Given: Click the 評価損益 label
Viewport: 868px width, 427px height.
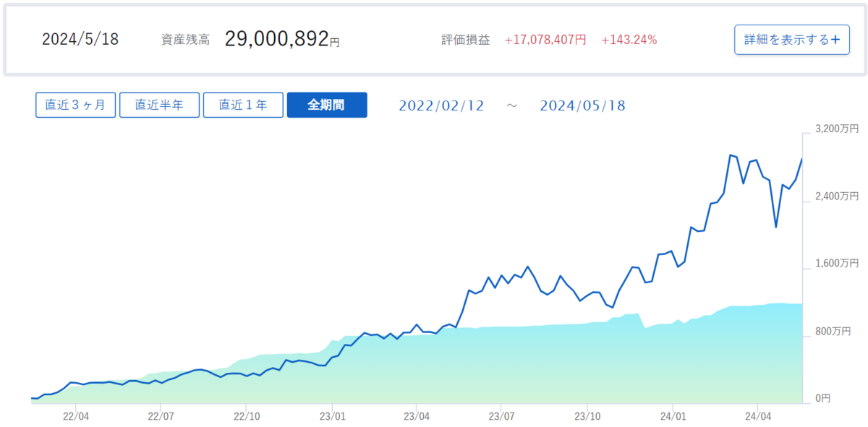Looking at the screenshot, I should pos(466,40).
